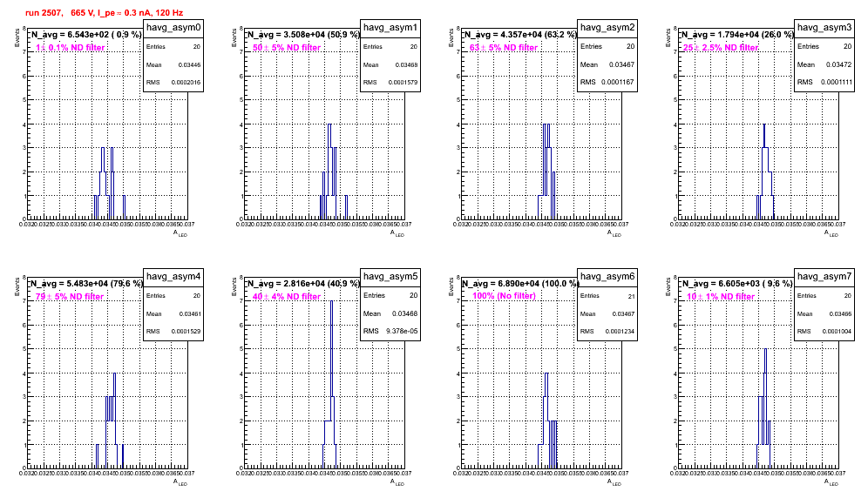Click the Entries row in havg_asym0 box
The height and width of the screenshot is (498, 868).
[173, 47]
